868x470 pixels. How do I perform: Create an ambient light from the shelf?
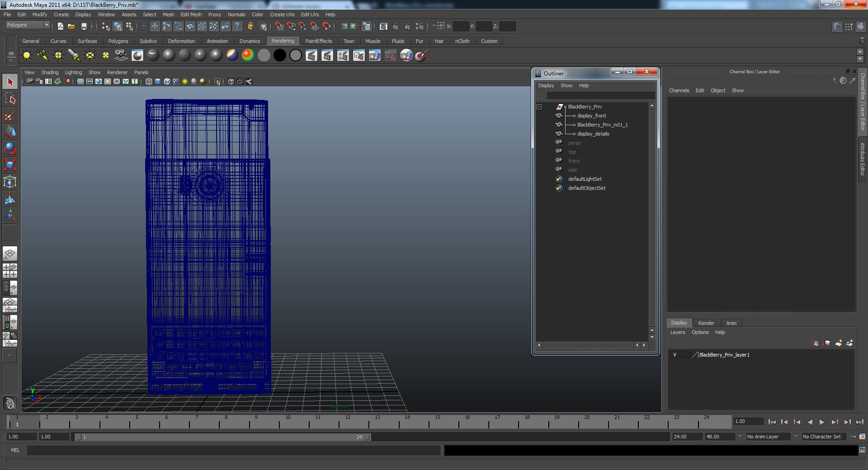tap(27, 55)
